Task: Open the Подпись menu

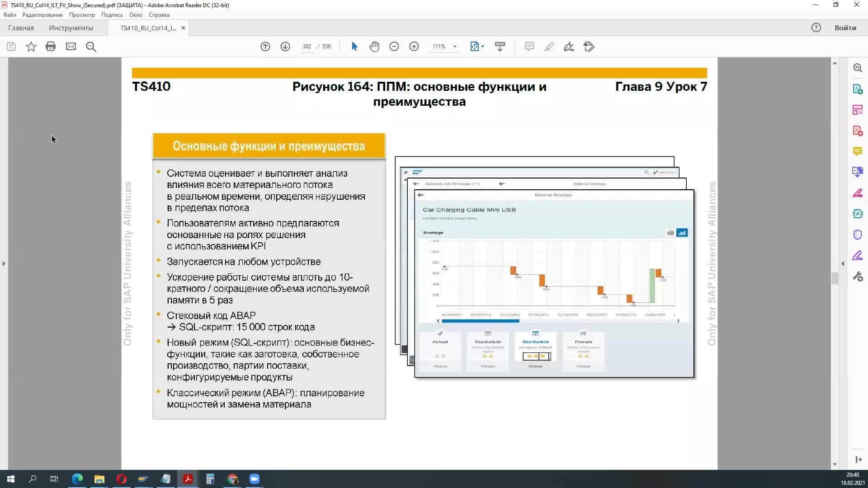Action: coord(112,15)
